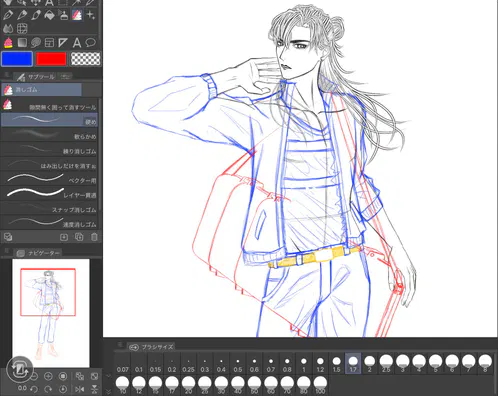Choose the 軟らかめ eraser sub tool
The image size is (498, 396).
click(49, 134)
